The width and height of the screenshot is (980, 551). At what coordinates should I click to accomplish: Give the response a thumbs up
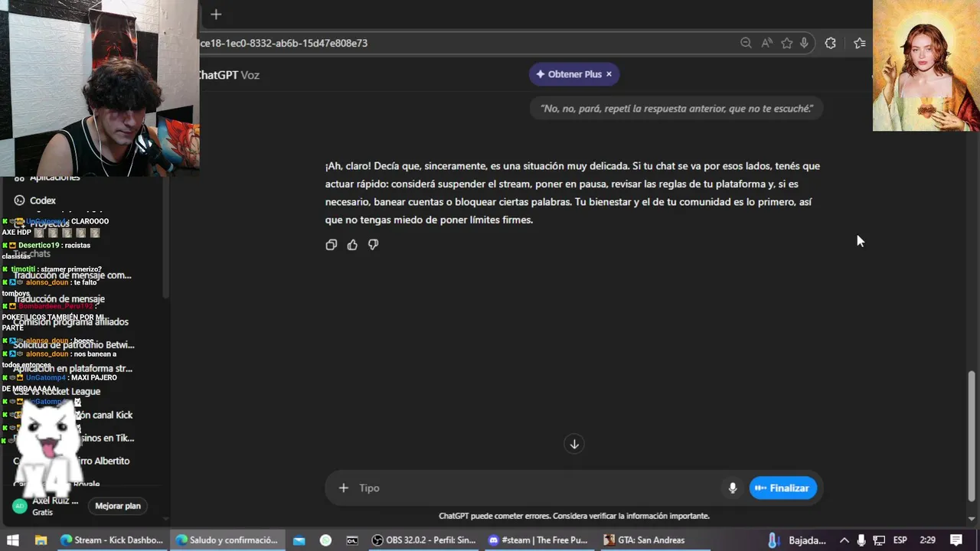352,245
